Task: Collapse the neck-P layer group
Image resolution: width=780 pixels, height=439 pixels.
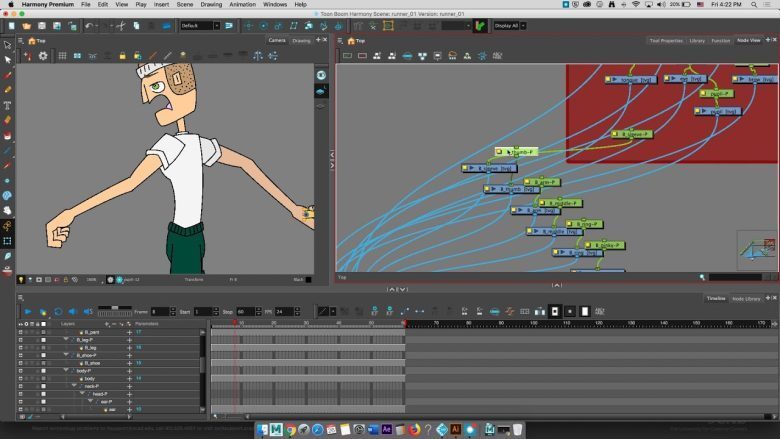Action: [74, 386]
